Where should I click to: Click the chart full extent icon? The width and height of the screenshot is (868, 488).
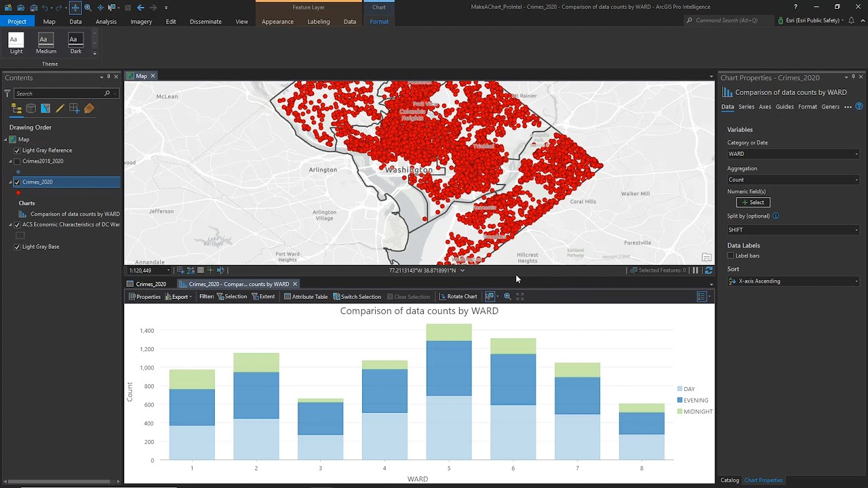click(520, 296)
